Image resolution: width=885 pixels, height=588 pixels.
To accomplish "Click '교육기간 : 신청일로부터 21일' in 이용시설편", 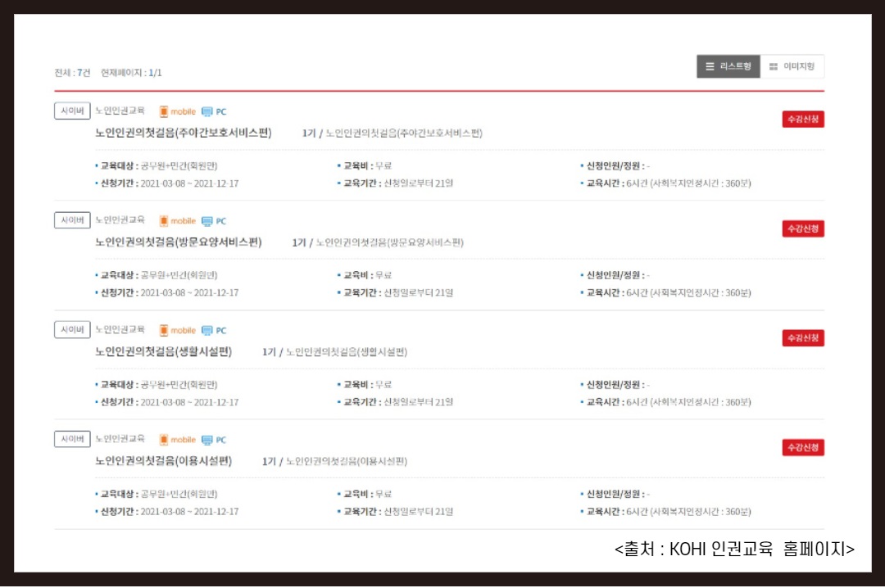I will (395, 512).
